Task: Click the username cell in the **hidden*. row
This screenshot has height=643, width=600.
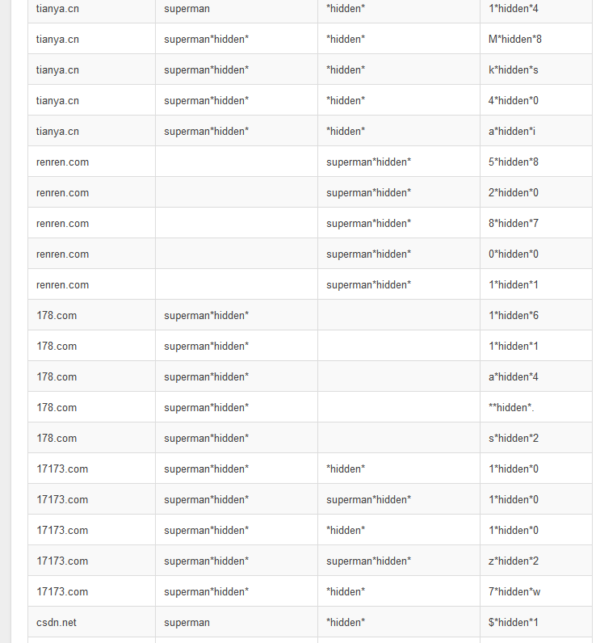Action: [x=206, y=408]
